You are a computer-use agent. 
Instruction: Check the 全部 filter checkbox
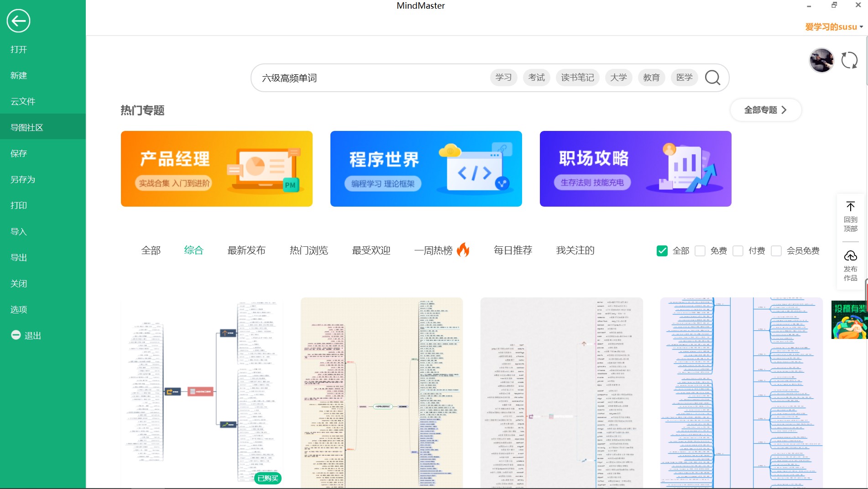662,251
